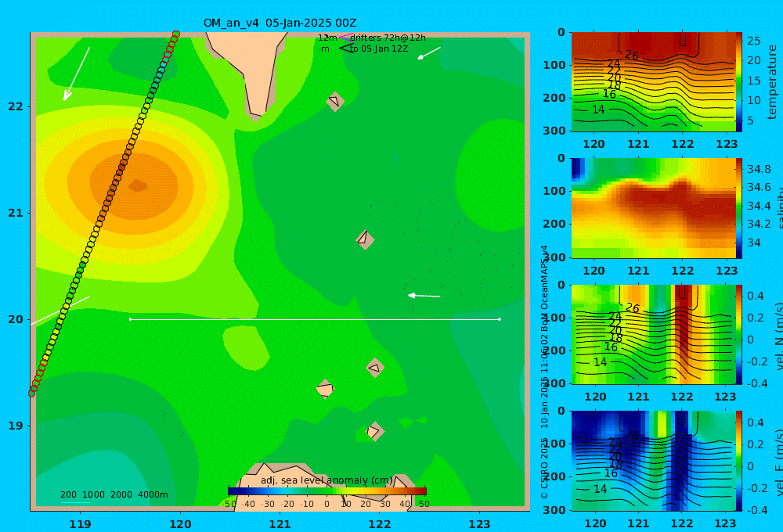
Task: Click tick 25 on the temperature colorbar
Action: (x=753, y=41)
